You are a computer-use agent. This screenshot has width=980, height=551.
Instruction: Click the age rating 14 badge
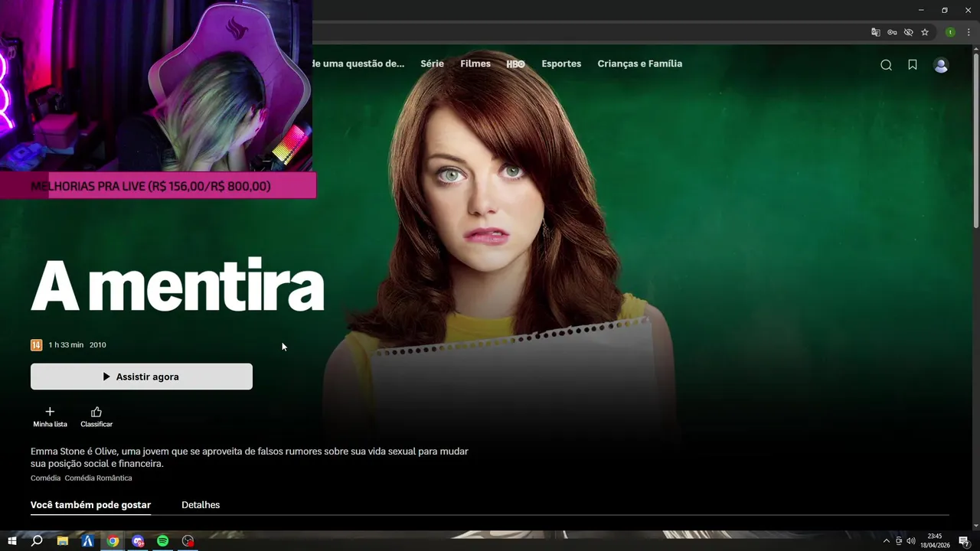[x=36, y=345]
